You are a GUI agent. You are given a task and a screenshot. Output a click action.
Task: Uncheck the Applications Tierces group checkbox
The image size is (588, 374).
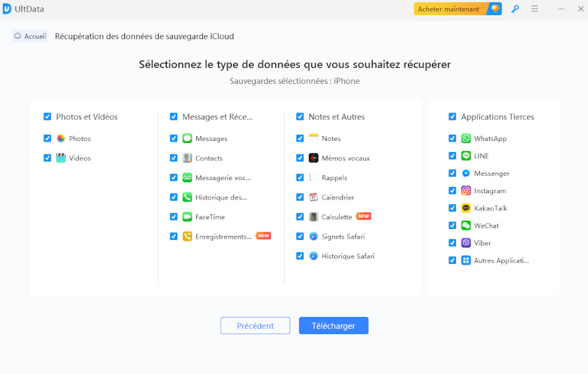point(453,117)
